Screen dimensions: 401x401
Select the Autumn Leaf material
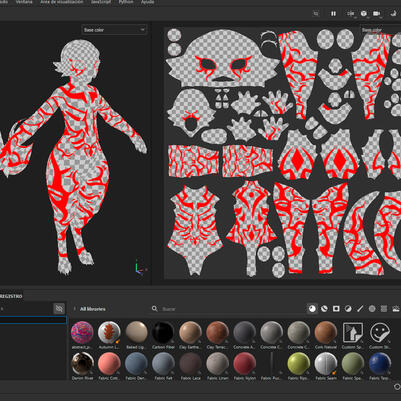(109, 332)
